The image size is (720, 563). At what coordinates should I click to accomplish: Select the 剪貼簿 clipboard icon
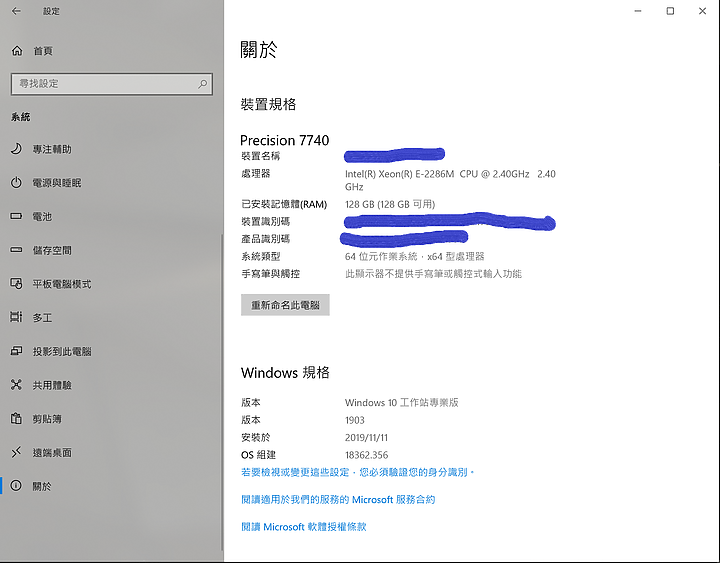(x=17, y=419)
